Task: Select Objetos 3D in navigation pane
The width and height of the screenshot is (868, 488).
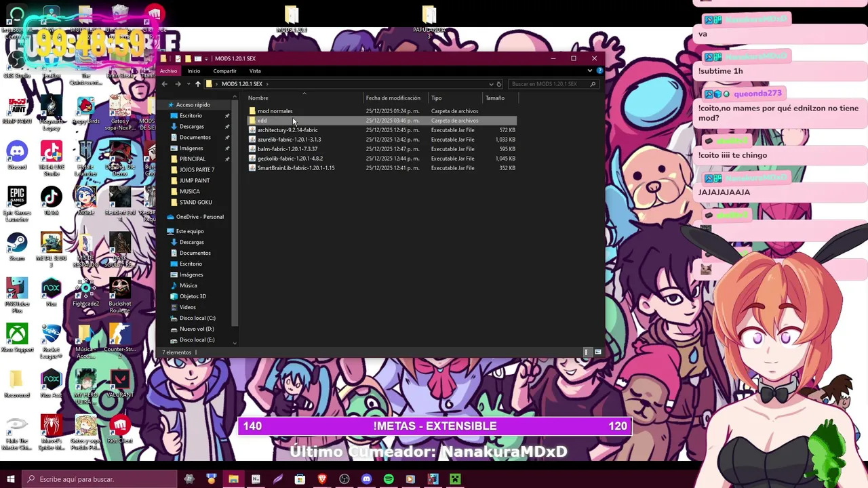Action: pos(193,297)
